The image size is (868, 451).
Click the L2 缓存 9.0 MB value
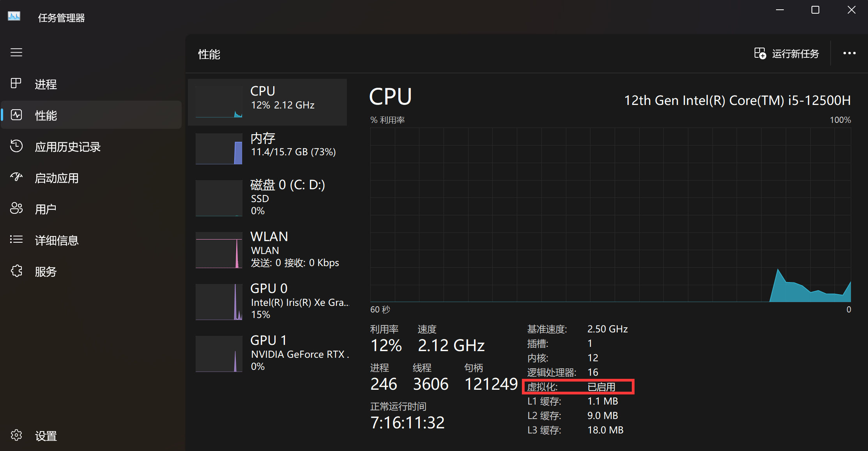[603, 415]
